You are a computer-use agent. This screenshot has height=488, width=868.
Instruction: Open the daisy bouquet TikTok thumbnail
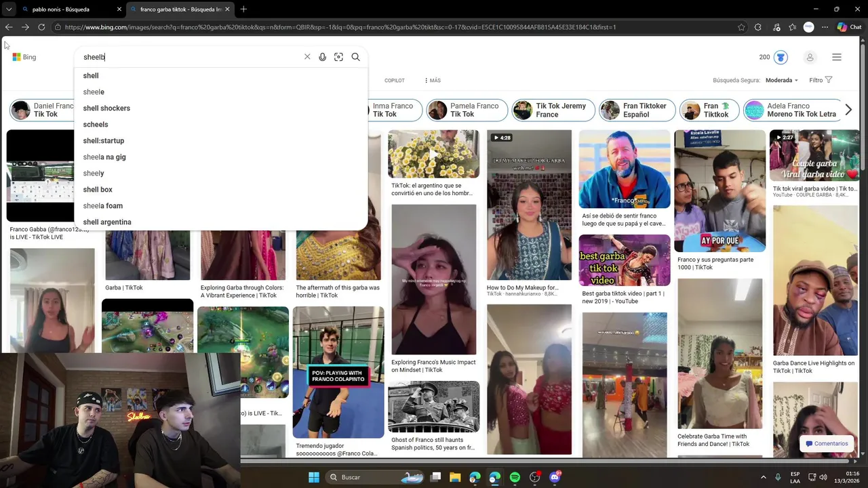433,154
